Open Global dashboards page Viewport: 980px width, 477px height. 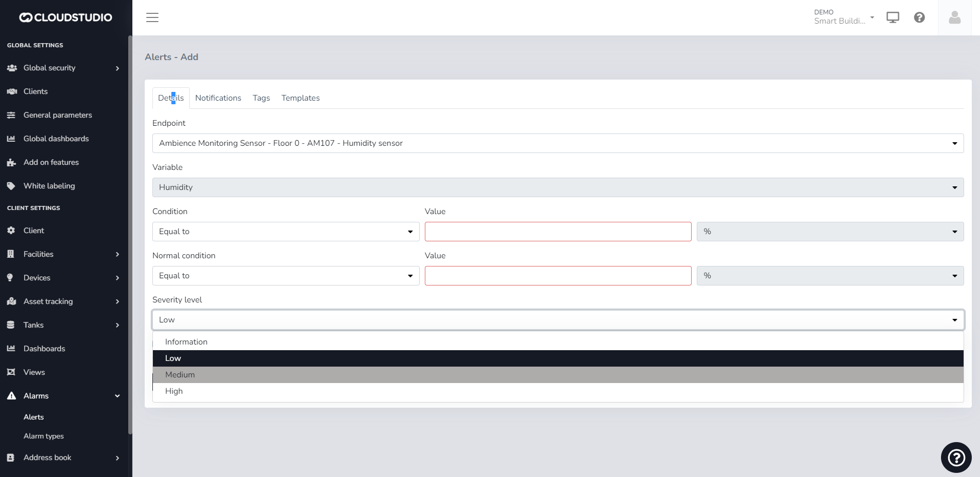pyautogui.click(x=56, y=139)
